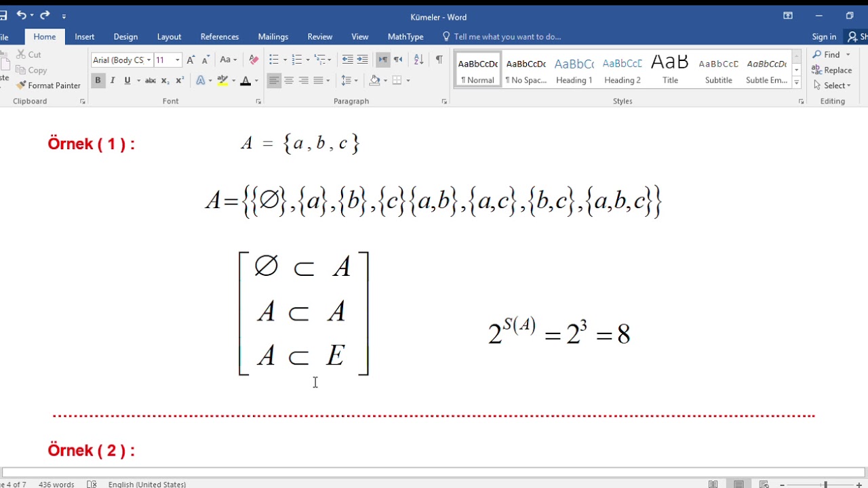The image size is (868, 488).
Task: Click Increase Indent icon
Action: tap(363, 60)
